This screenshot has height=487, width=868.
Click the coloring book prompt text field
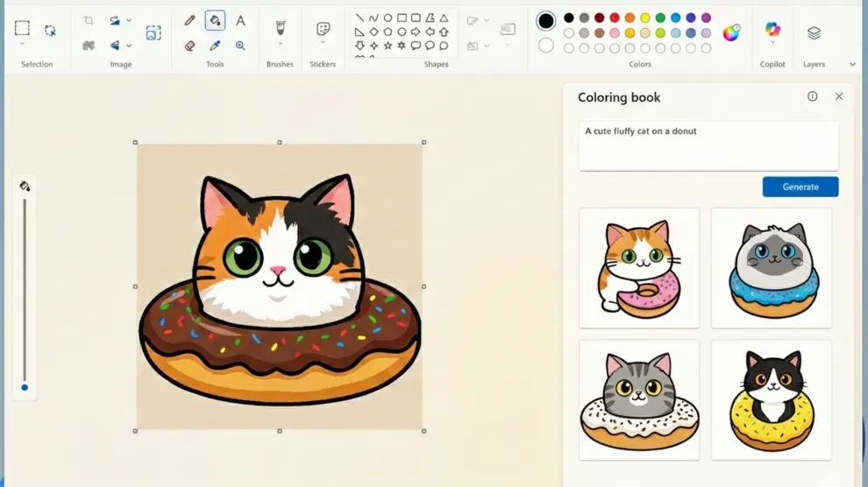(708, 145)
